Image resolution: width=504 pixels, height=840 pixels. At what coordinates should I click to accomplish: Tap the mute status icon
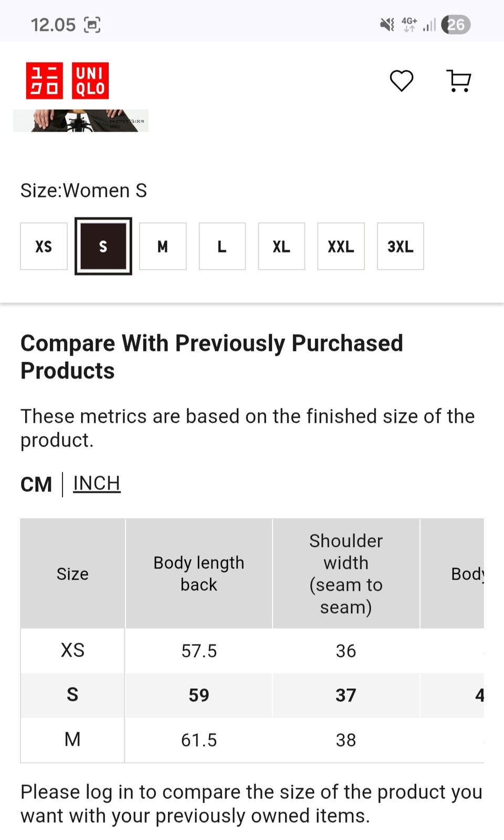(x=387, y=25)
